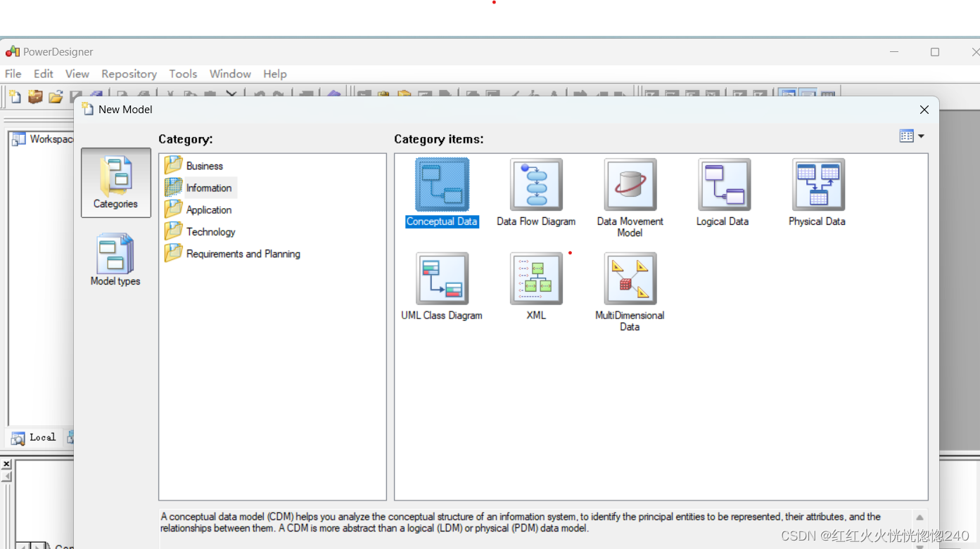Select the Logical Data model item
Image resolution: width=980 pixels, height=549 pixels.
(723, 193)
